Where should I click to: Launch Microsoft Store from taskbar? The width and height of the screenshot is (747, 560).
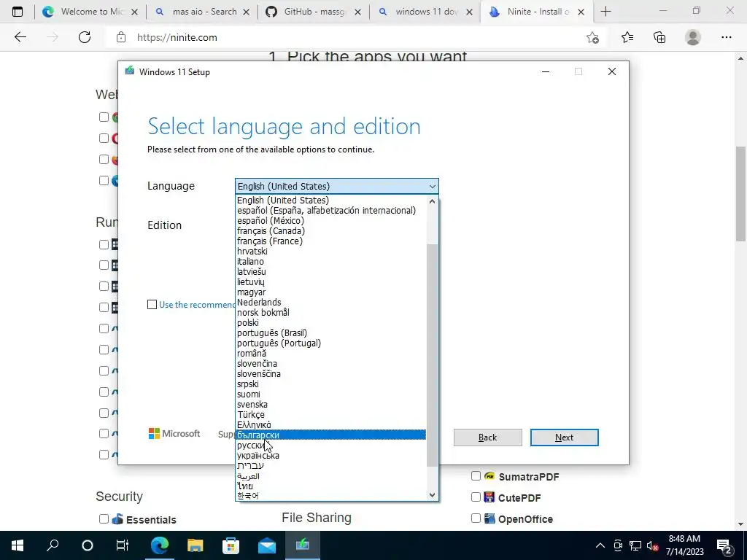pos(231,545)
